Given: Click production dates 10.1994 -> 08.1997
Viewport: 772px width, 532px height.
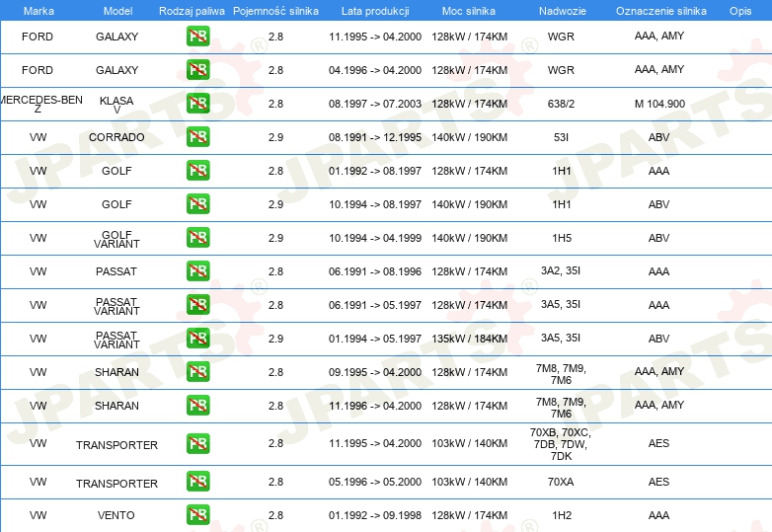Looking at the screenshot, I should point(375,204).
